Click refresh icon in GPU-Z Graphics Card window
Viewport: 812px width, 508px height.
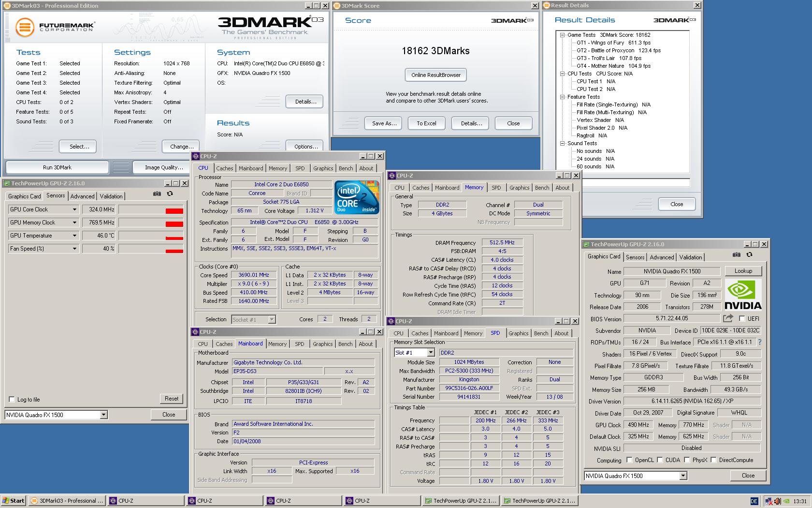pos(749,254)
